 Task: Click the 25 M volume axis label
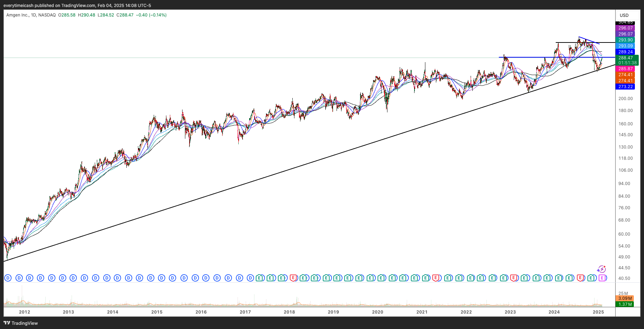point(623,294)
